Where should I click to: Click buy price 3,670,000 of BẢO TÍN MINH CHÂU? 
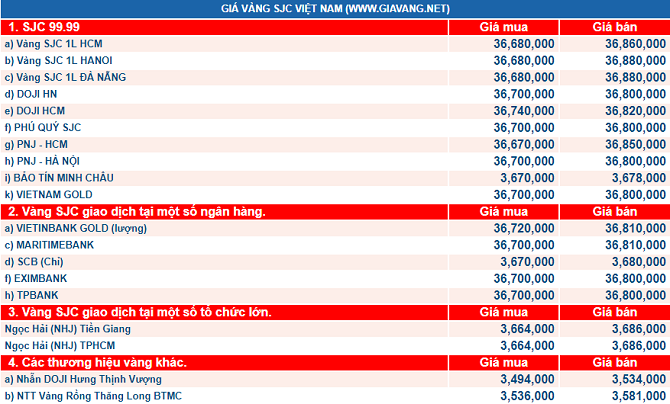click(527, 178)
